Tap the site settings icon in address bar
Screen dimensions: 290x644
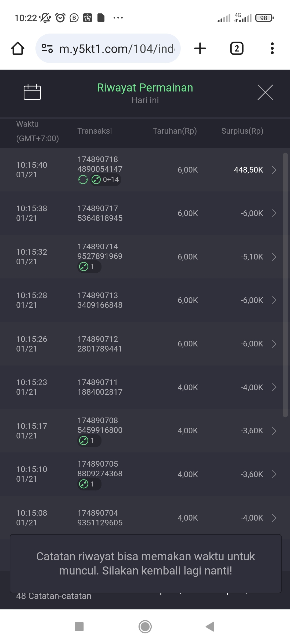[47, 49]
